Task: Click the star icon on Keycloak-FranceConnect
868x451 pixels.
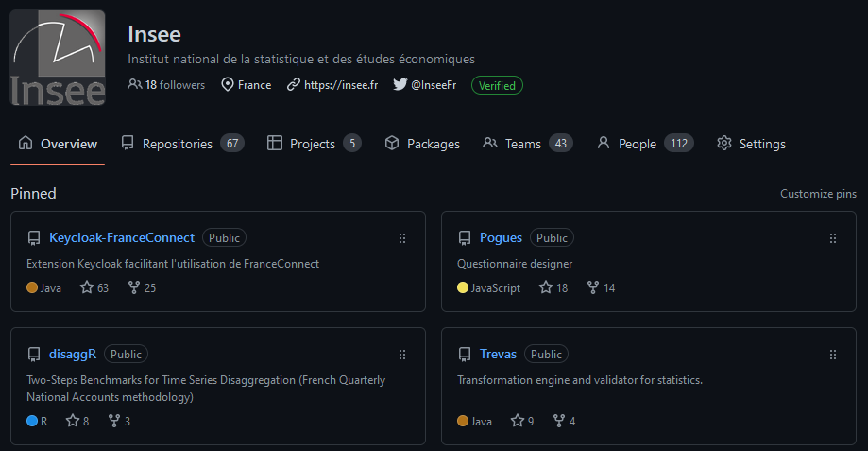Action: pyautogui.click(x=87, y=287)
